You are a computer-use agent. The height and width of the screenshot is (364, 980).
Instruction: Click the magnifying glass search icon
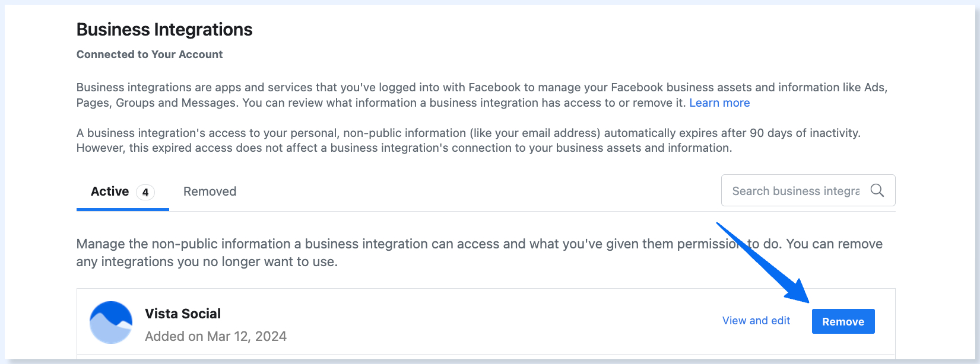click(x=877, y=190)
